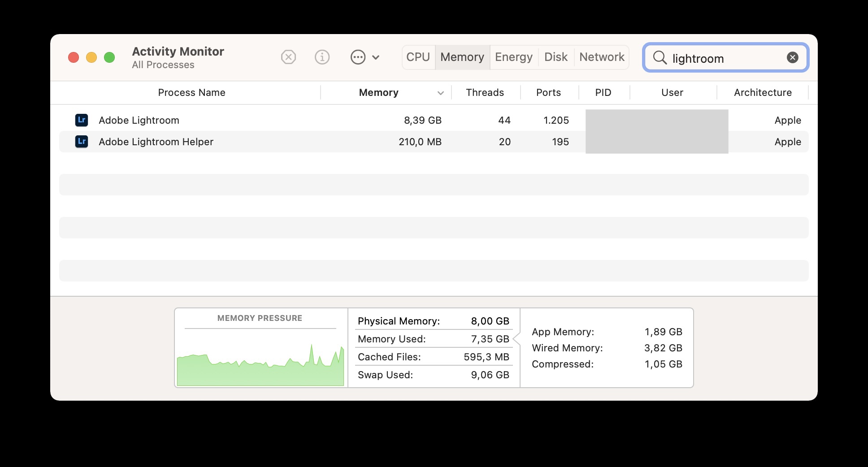Click the All Processes subtitle
This screenshot has width=868, height=467.
pos(163,65)
